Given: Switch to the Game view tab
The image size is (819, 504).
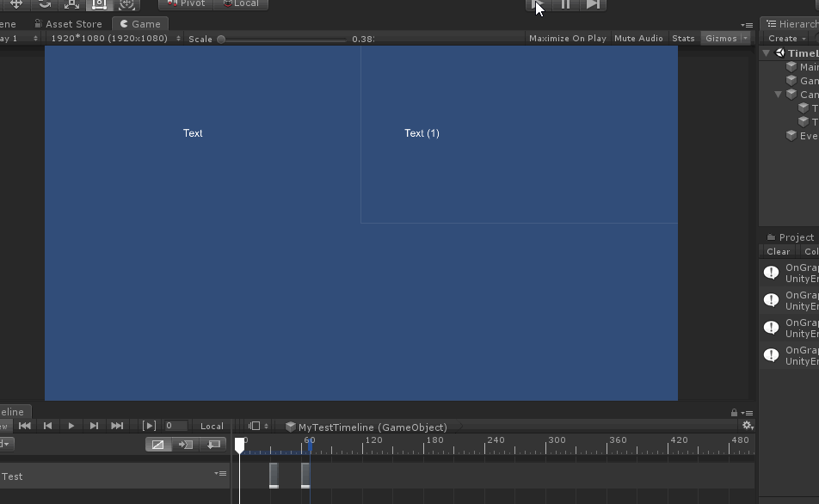Looking at the screenshot, I should (x=140, y=23).
